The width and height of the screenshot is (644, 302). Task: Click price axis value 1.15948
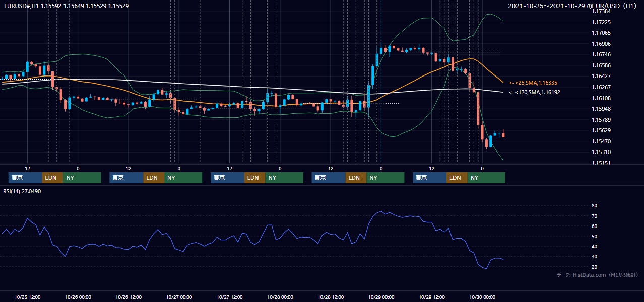pos(601,109)
